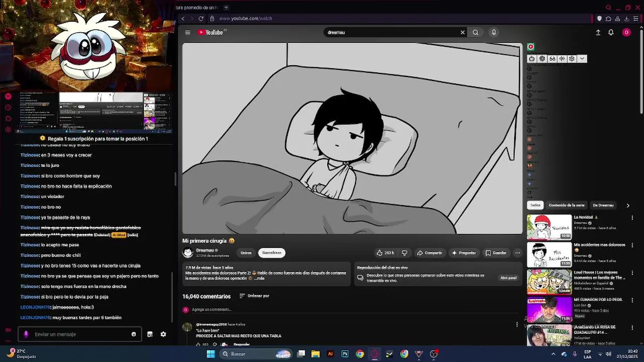Open options for ME FUNARON video
The height and width of the screenshot is (362, 644).
pos(632,300)
